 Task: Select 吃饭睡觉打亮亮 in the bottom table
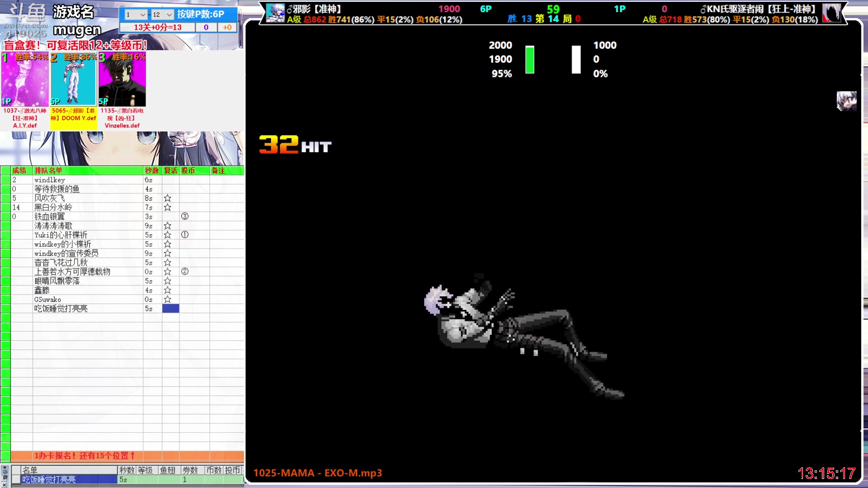coord(69,479)
